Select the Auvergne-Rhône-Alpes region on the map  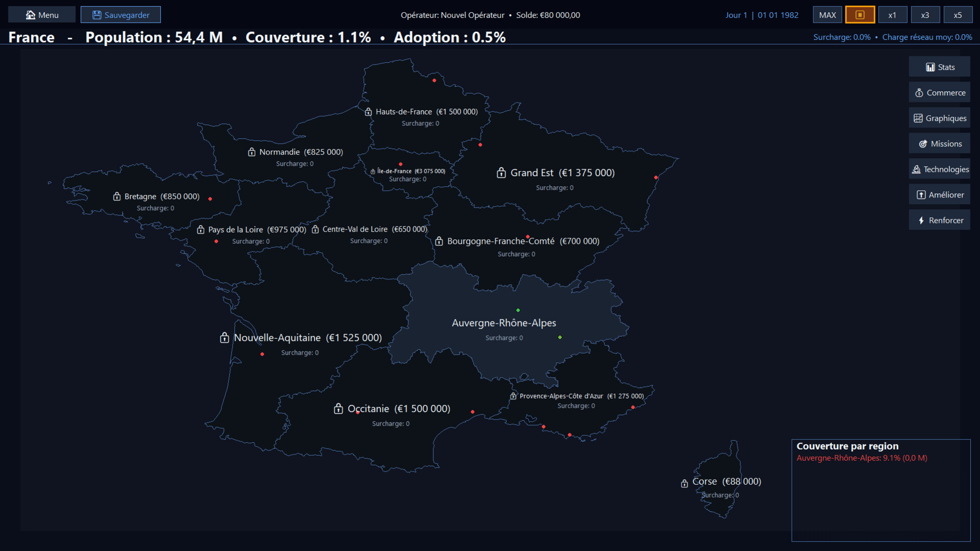coord(504,323)
